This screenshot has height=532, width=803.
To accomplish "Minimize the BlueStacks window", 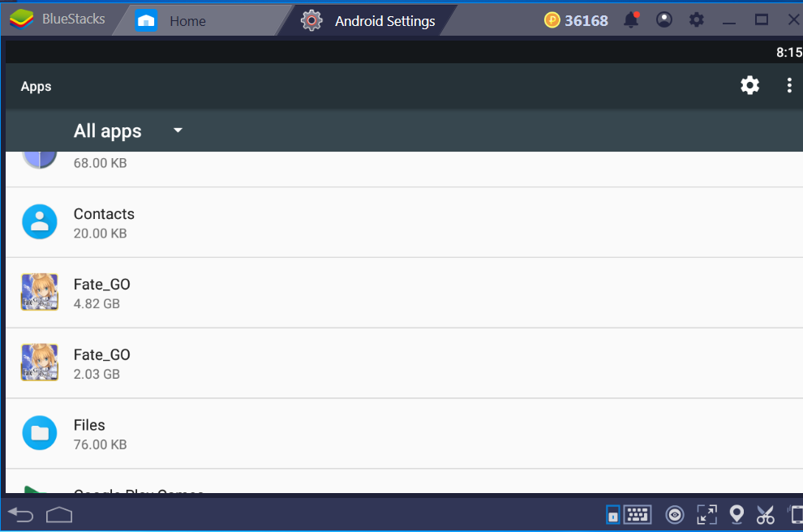I will click(728, 22).
